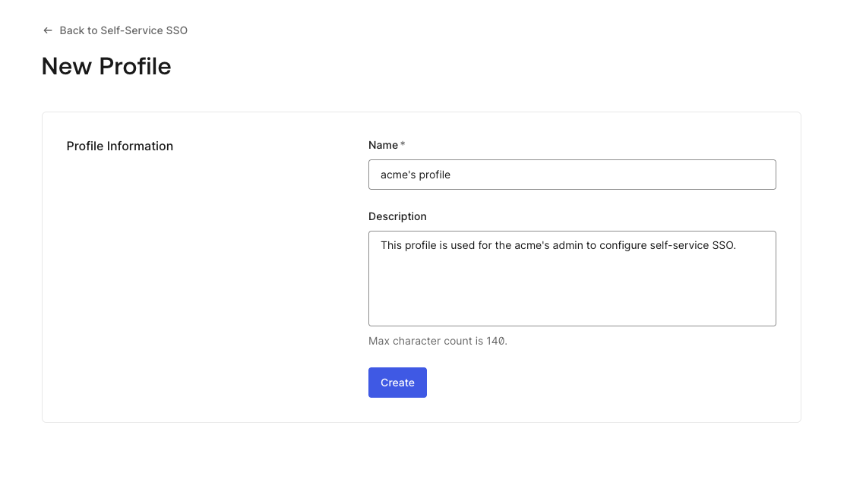
Task: Click "self-service" in the description text
Action: pyautogui.click(x=679, y=245)
